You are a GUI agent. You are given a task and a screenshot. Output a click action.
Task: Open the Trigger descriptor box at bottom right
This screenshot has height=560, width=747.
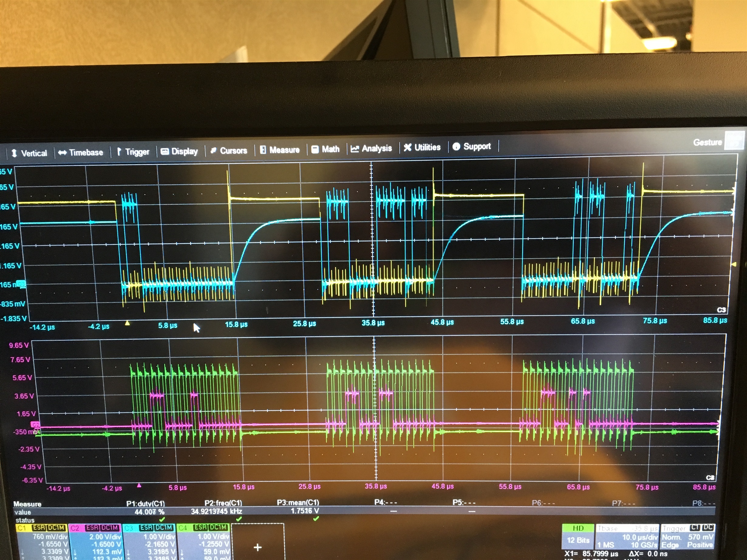687,536
